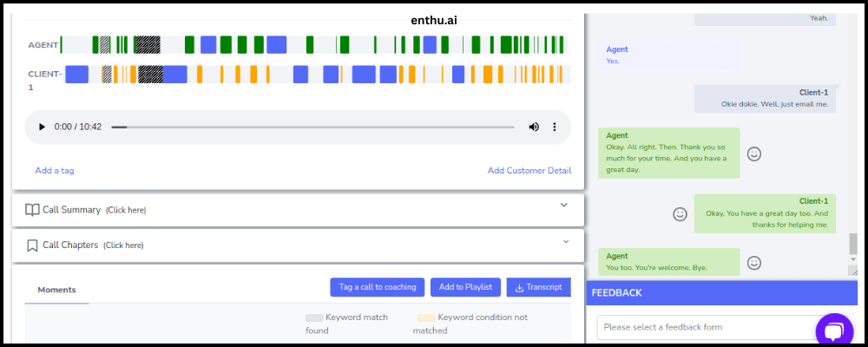Click smiley beside Client-1 great day message
Image resolution: width=868 pixels, height=347 pixels.
click(x=680, y=214)
